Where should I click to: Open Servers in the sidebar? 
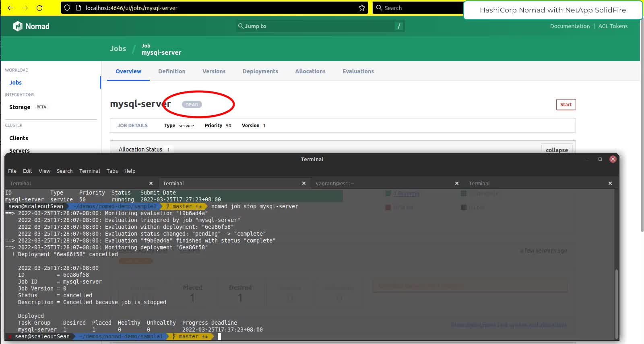click(19, 150)
